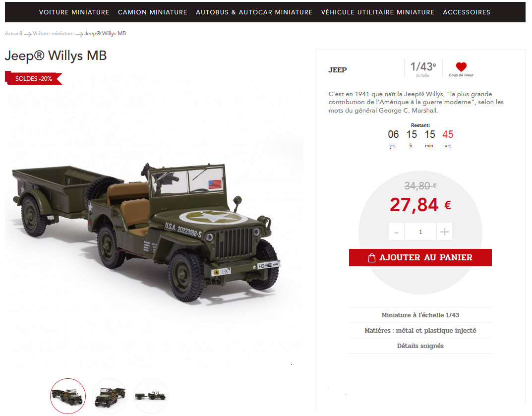Image resolution: width=532 pixels, height=416 pixels.
Task: Add the Jeep to cart with Ajouter au panier
Action: (420, 257)
